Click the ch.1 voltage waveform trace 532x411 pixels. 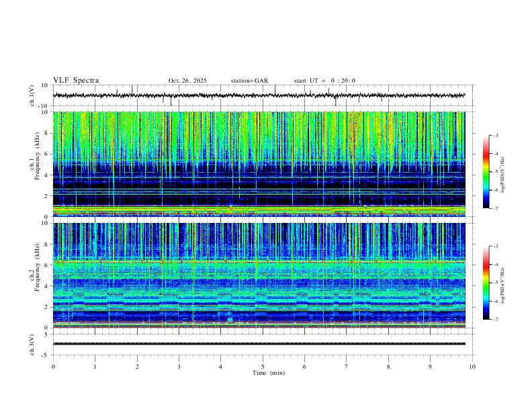259,95
